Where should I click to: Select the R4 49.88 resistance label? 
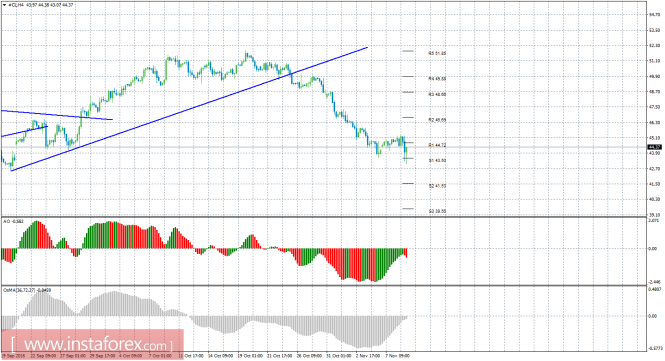[x=437, y=79]
